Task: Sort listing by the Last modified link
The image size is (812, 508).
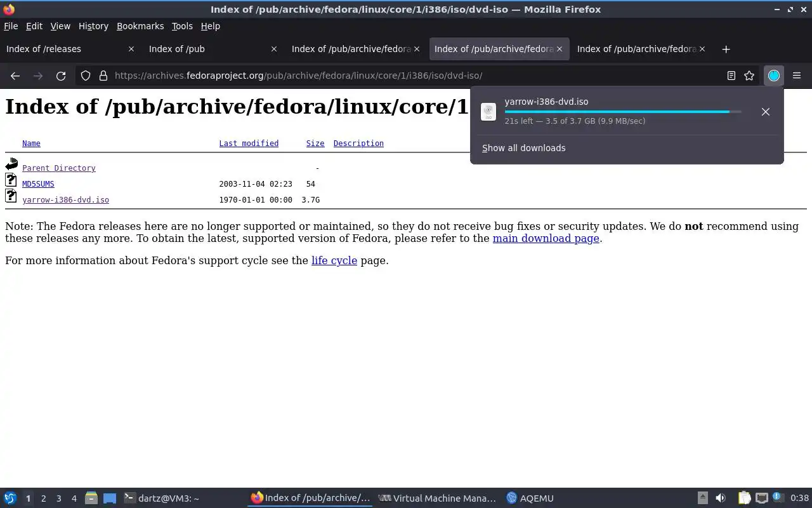Action: click(x=249, y=144)
